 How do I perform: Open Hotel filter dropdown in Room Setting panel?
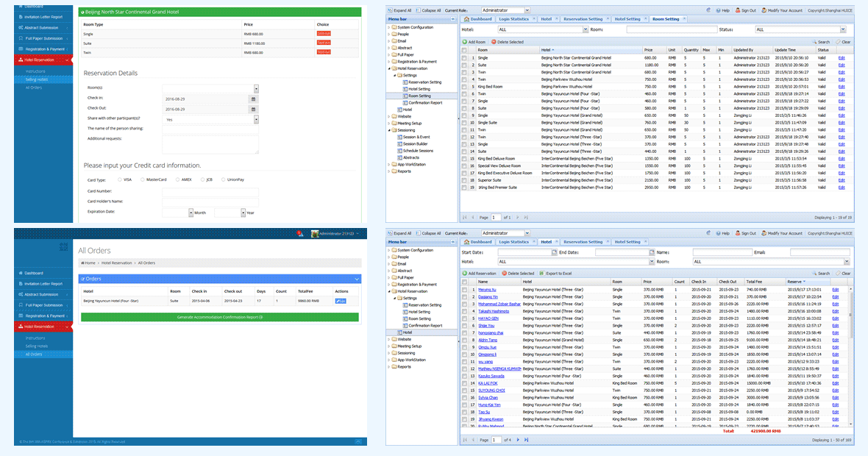click(x=585, y=30)
